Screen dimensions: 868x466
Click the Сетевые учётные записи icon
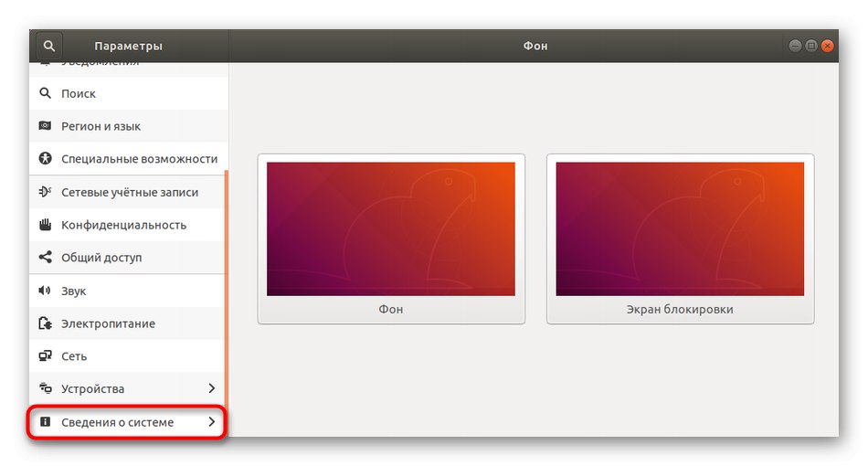point(46,192)
